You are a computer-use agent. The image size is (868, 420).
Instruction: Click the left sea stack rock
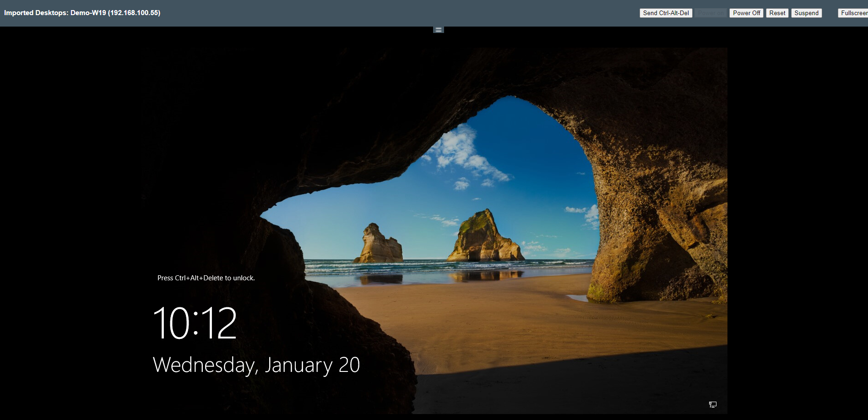pyautogui.click(x=379, y=245)
